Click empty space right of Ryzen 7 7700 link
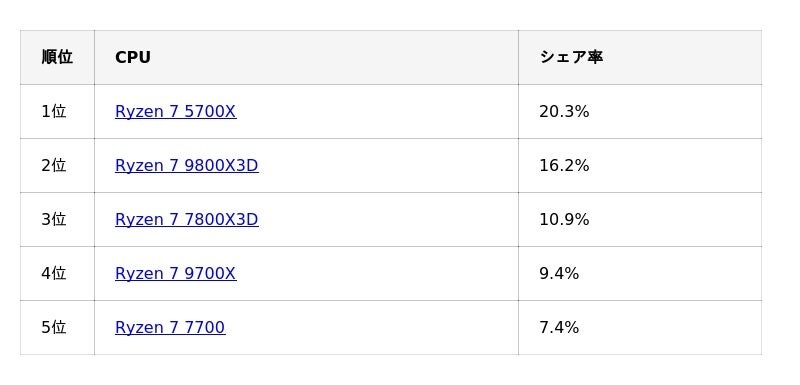Image resolution: width=800 pixels, height=385 pixels. pyautogui.click(x=371, y=327)
